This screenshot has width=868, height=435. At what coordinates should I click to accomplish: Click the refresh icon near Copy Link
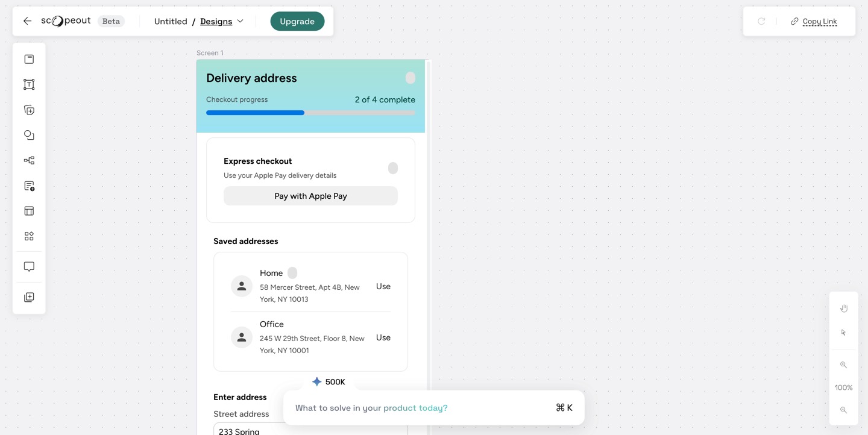[761, 21]
